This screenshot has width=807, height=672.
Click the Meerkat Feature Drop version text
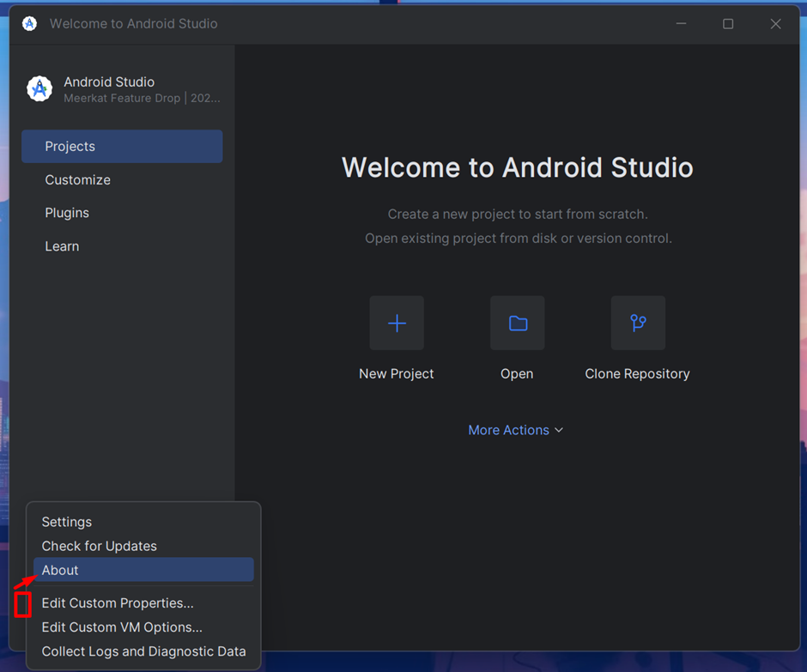click(x=142, y=99)
